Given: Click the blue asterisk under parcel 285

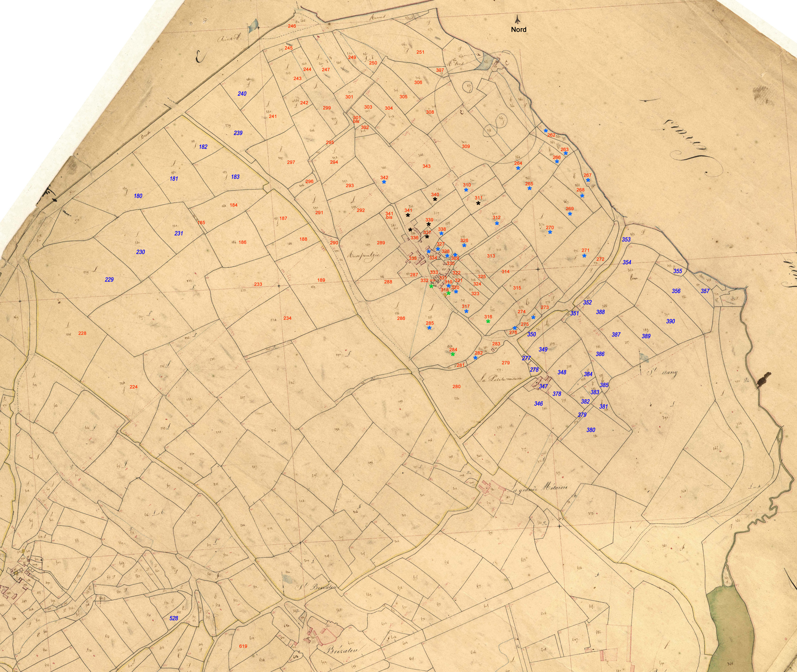Looking at the screenshot, I should [x=429, y=328].
